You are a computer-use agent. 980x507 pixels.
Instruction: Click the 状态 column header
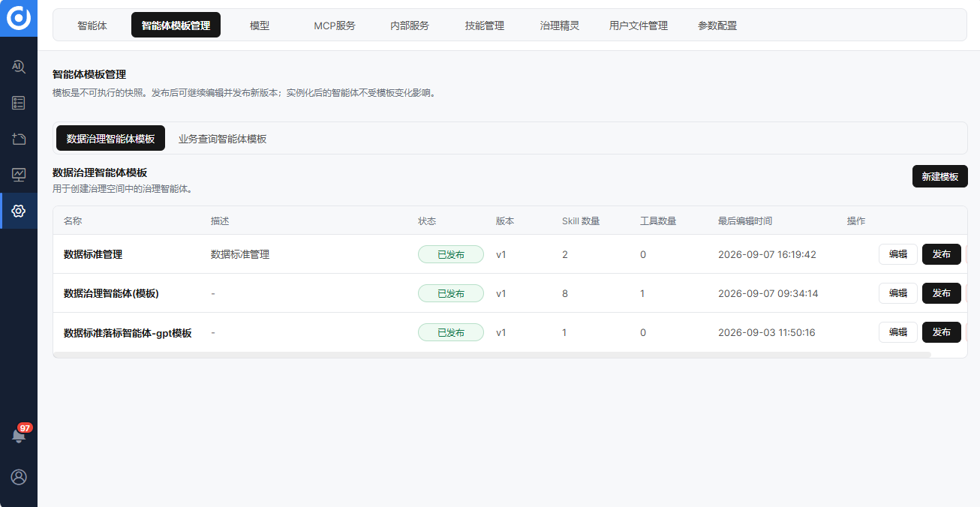pyautogui.click(x=427, y=220)
